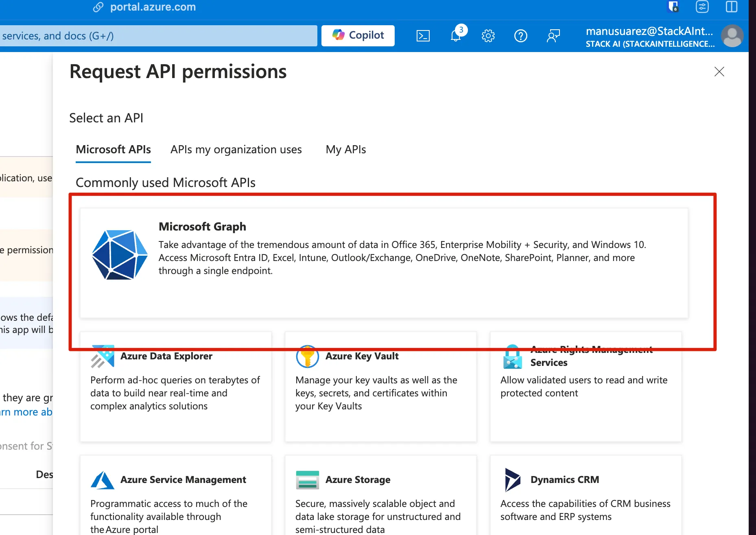Click the Azure Storage icon

307,480
